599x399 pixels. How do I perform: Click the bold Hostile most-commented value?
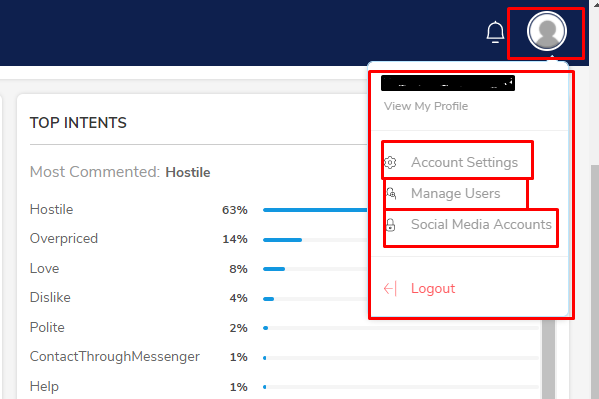pyautogui.click(x=188, y=172)
